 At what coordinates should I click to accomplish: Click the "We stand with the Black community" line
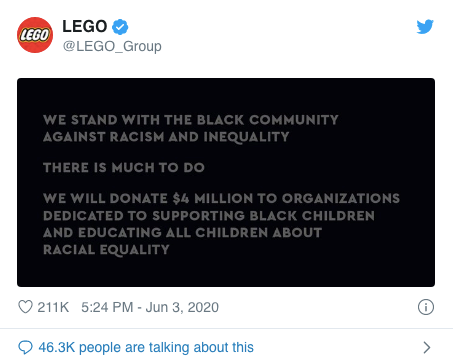[191, 120]
